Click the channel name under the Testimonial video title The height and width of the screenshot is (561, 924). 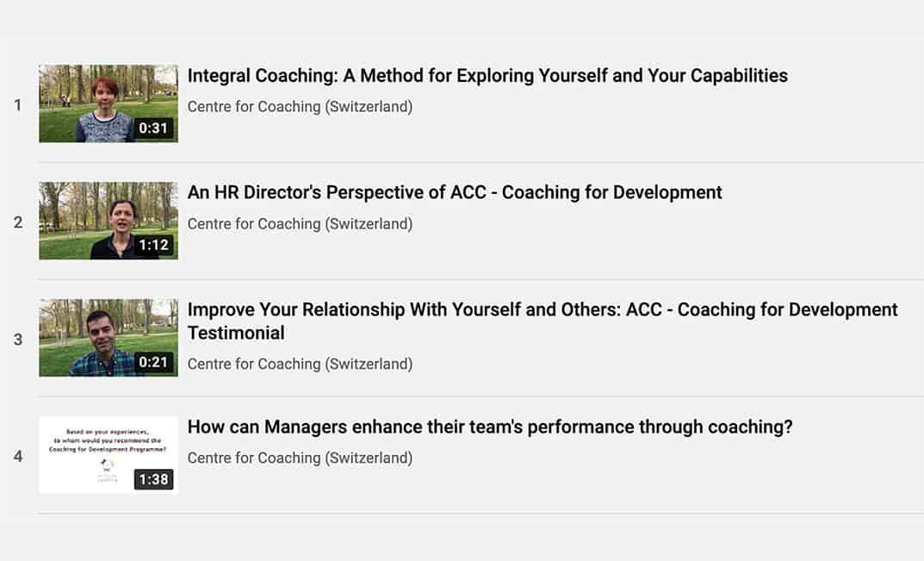pyautogui.click(x=300, y=364)
